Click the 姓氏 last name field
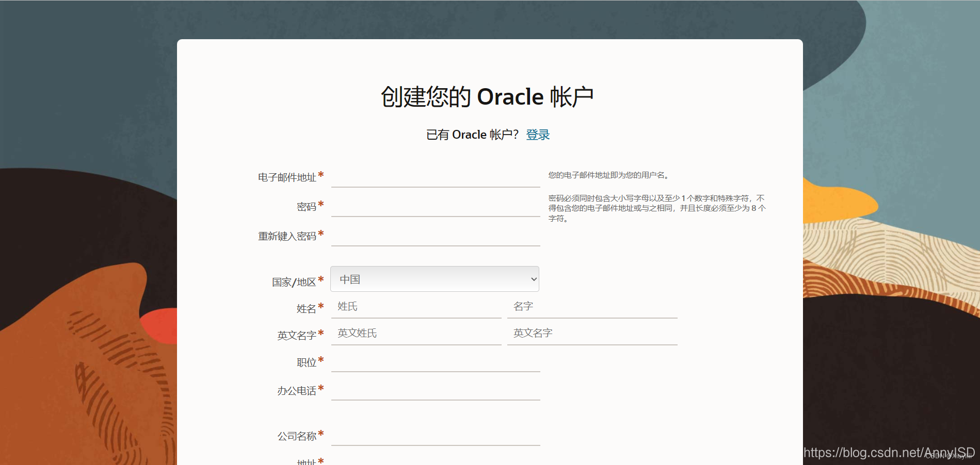This screenshot has height=465, width=980. tap(416, 307)
